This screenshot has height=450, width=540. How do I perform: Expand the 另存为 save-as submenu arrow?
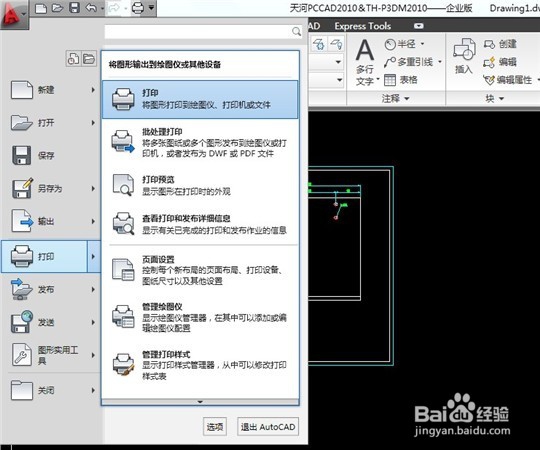pyautogui.click(x=93, y=188)
